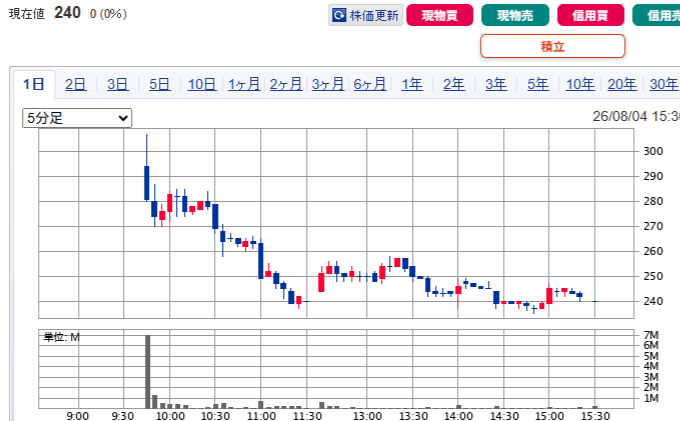Viewport: 680px width, 421px height.
Task: Select the 6ヶ月 chart period
Action: (x=369, y=84)
